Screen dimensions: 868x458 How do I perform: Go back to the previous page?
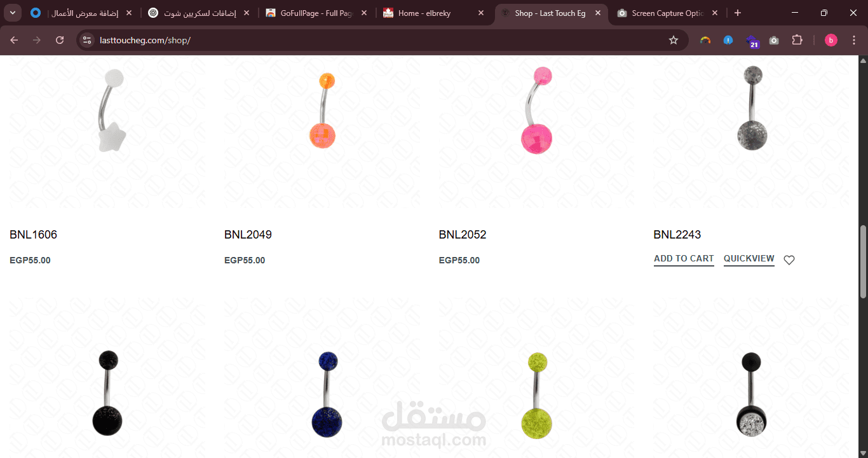coord(14,40)
